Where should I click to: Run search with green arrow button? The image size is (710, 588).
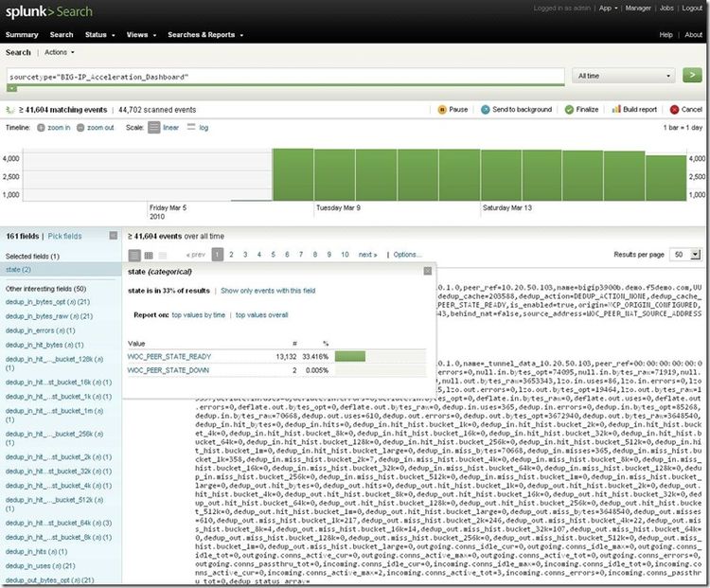[693, 76]
